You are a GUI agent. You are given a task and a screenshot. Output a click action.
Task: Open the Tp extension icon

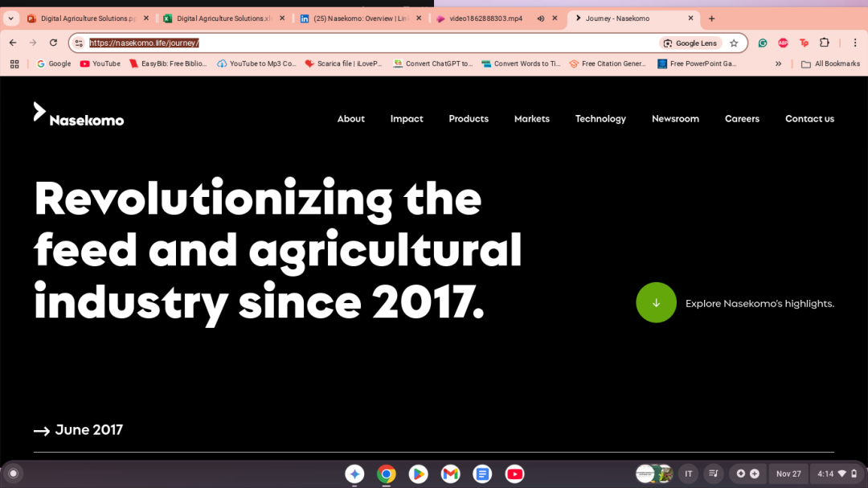click(x=804, y=43)
